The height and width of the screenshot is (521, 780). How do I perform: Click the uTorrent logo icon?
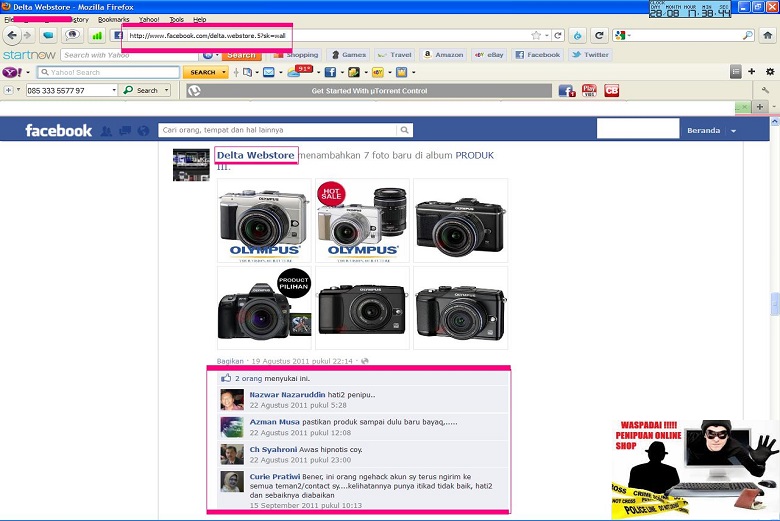194,91
